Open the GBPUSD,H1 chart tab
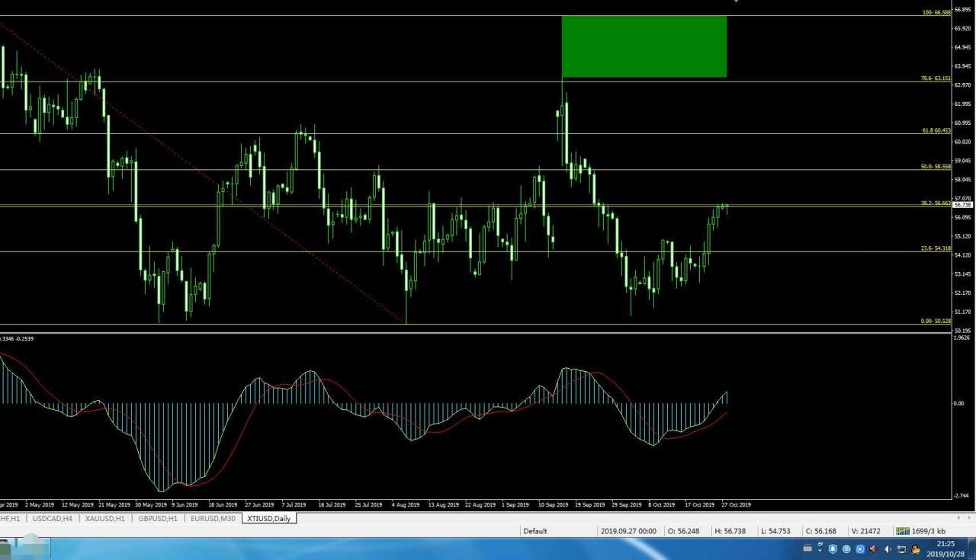 [x=158, y=518]
